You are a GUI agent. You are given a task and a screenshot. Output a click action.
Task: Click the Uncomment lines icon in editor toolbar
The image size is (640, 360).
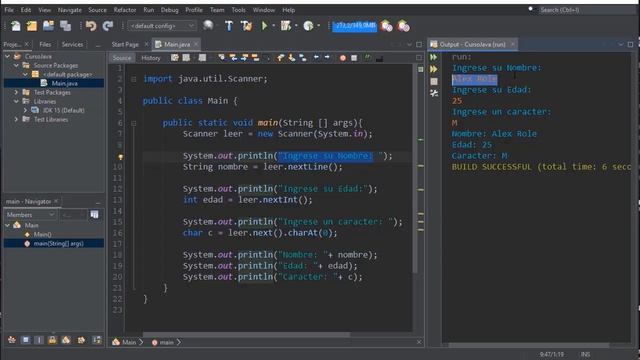pos(379,58)
